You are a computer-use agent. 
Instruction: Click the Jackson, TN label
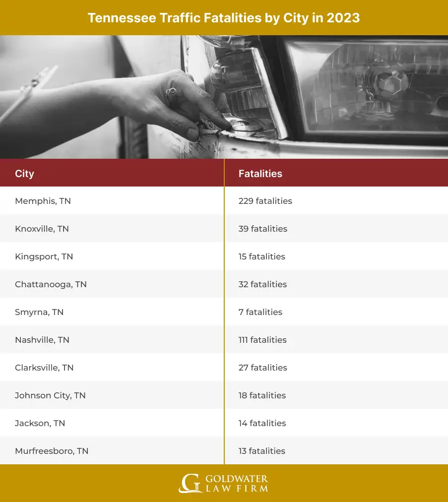(x=39, y=423)
